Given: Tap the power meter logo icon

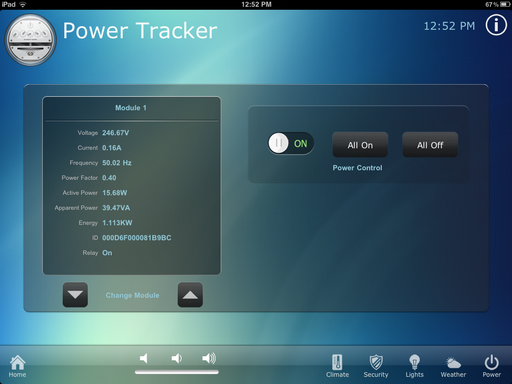Looking at the screenshot, I should pyautogui.click(x=30, y=40).
